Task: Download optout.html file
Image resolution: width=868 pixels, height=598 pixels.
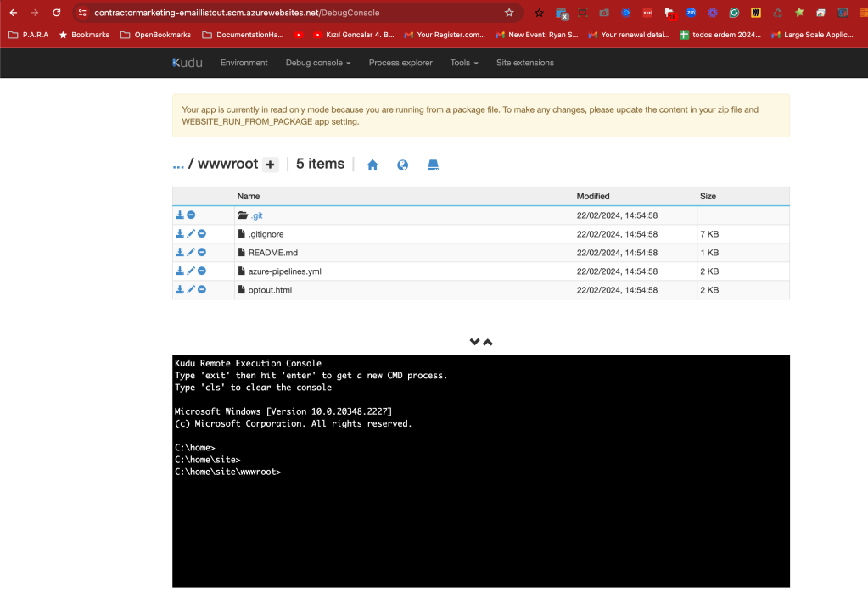Action: pyautogui.click(x=180, y=289)
